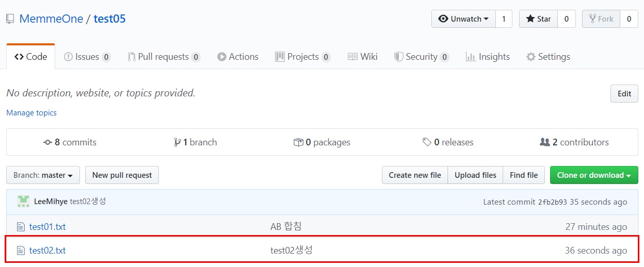Viewport: 644px width, 267px height.
Task: Fork the repository
Action: (x=601, y=19)
